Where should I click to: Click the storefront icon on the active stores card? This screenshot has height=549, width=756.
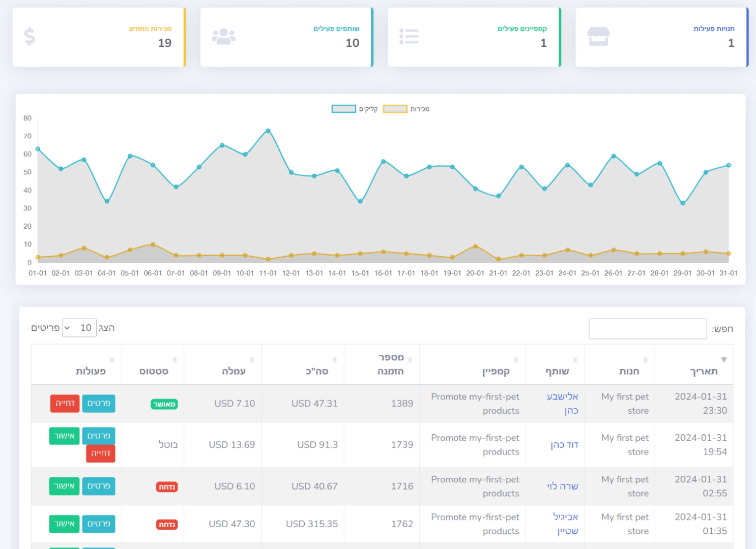click(x=598, y=36)
